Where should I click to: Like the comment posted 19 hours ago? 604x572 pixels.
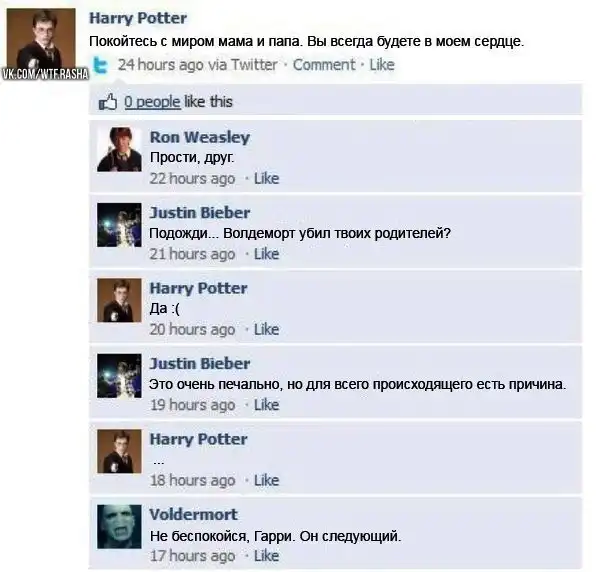pyautogui.click(x=267, y=405)
